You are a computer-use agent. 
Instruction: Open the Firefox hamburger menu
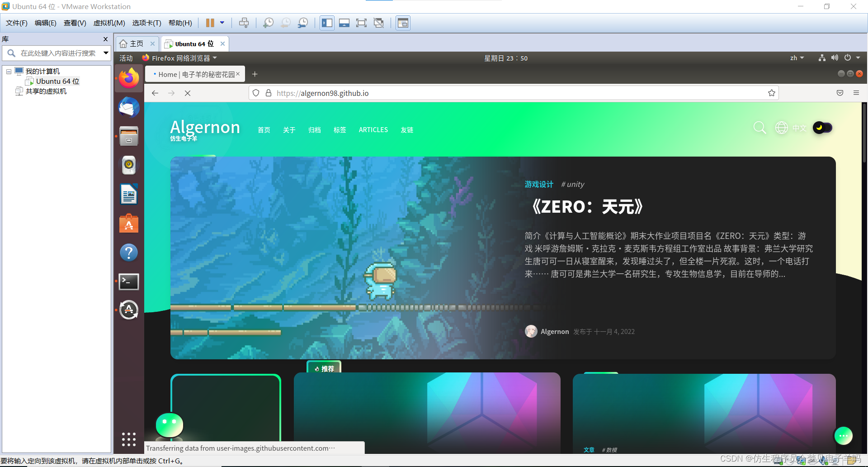tap(856, 93)
